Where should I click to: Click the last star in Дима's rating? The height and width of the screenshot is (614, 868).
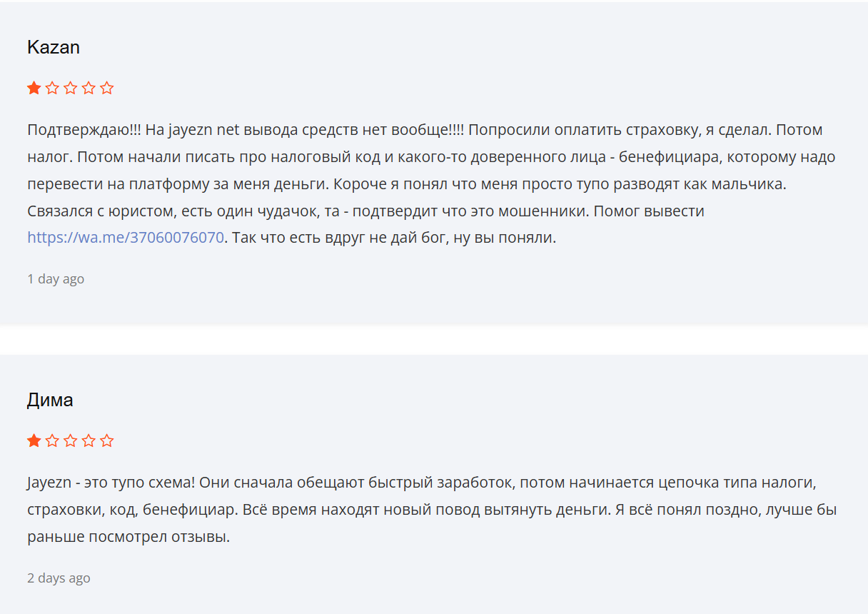coord(107,441)
